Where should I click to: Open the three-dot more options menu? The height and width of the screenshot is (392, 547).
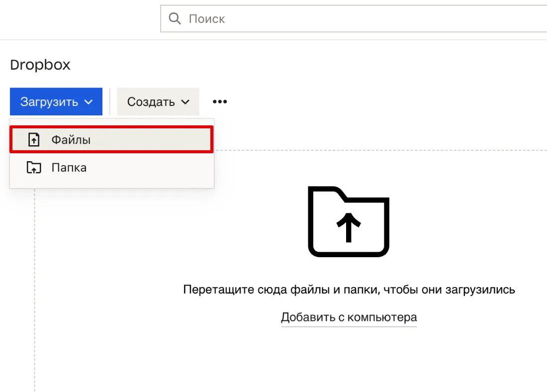point(220,101)
